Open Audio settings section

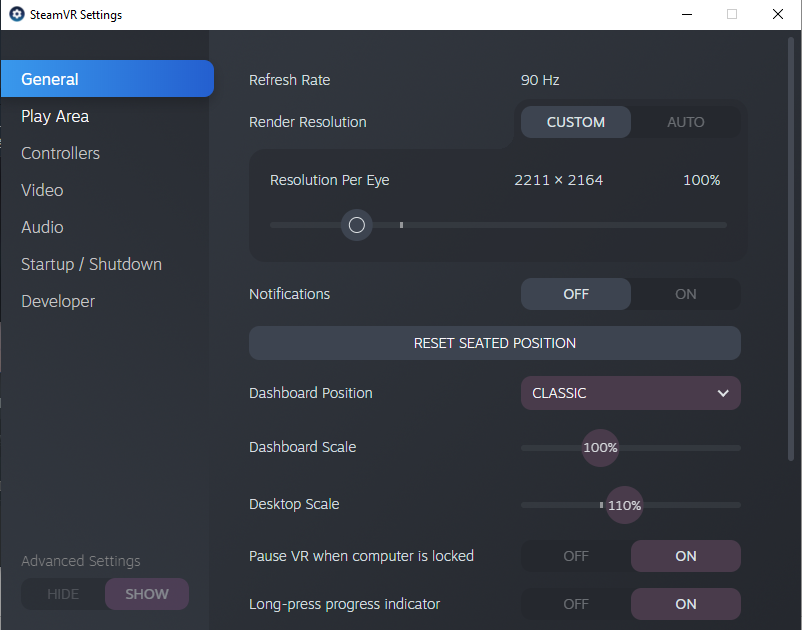42,227
